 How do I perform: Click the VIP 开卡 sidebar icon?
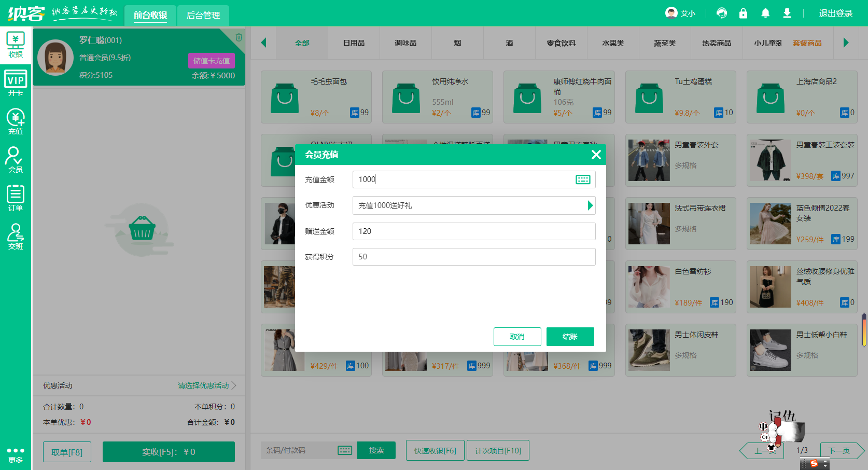tap(16, 84)
